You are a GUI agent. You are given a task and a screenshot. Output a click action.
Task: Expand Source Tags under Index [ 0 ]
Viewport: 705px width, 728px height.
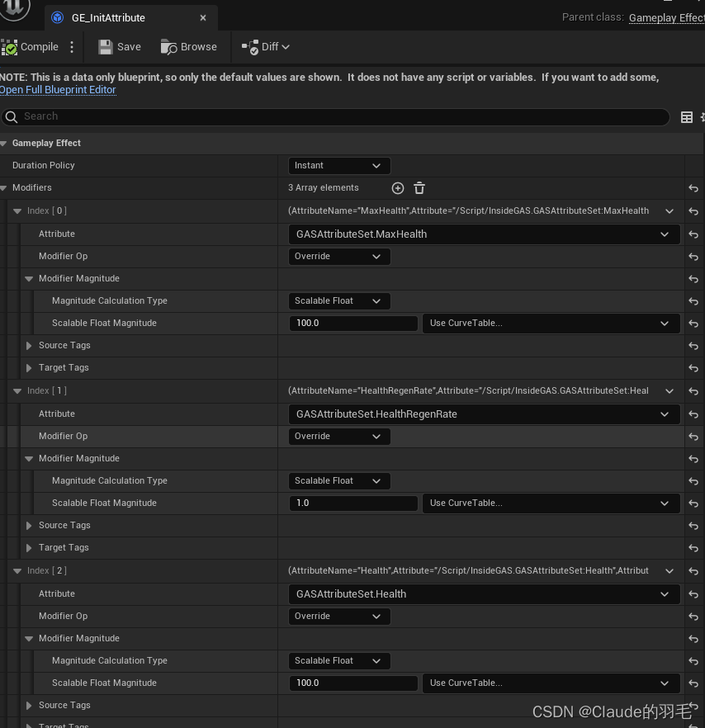(x=29, y=345)
